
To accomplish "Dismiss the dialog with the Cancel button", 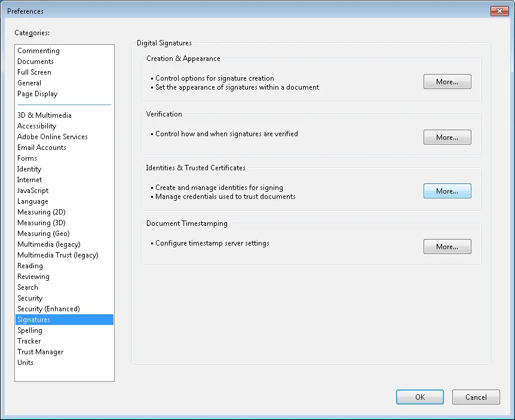I will point(476,397).
